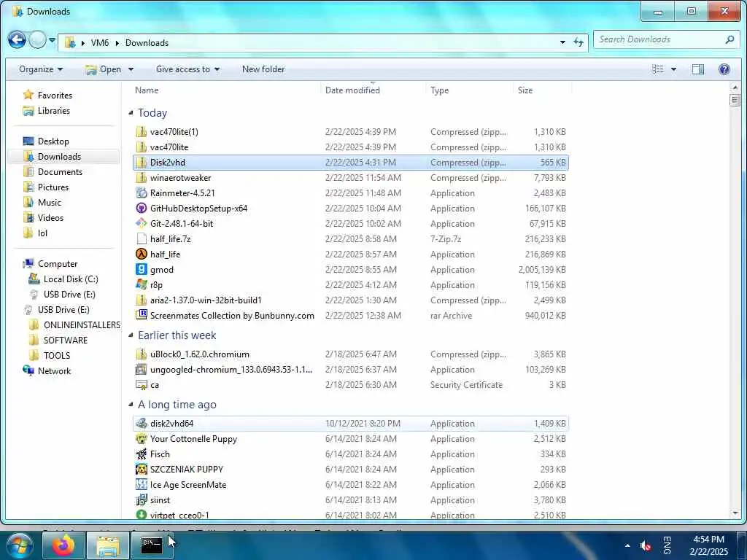Toggle the preview pane icon
Viewport: 747px width, 560px height.
click(698, 69)
